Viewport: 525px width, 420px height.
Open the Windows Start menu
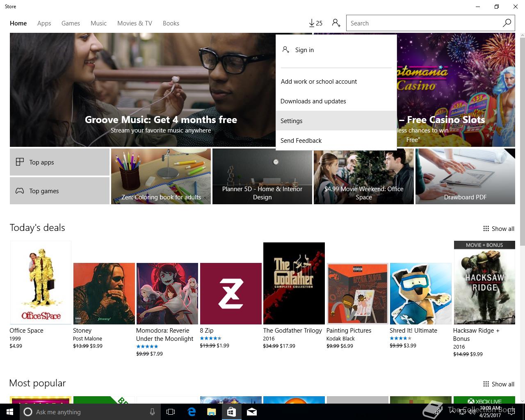point(10,412)
